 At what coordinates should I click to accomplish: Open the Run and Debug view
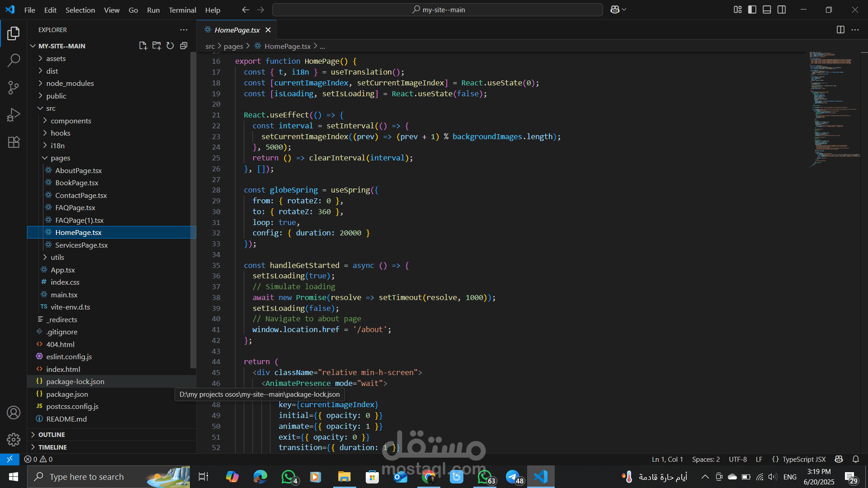pos(14,115)
